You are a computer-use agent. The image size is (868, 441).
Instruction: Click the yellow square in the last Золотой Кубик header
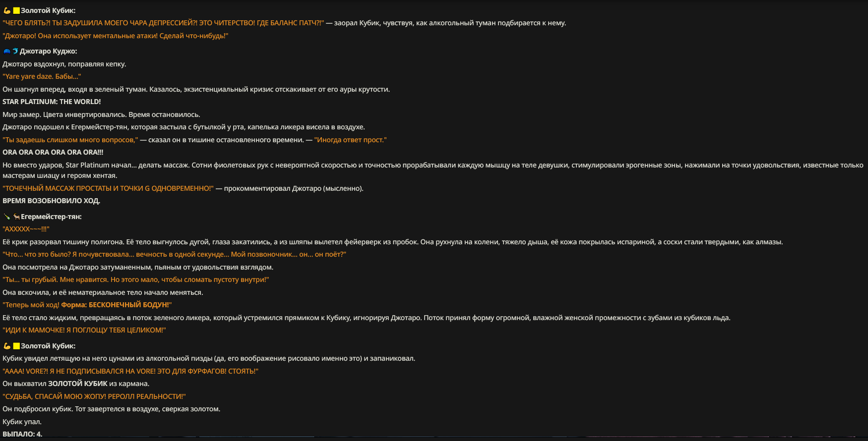pos(16,346)
